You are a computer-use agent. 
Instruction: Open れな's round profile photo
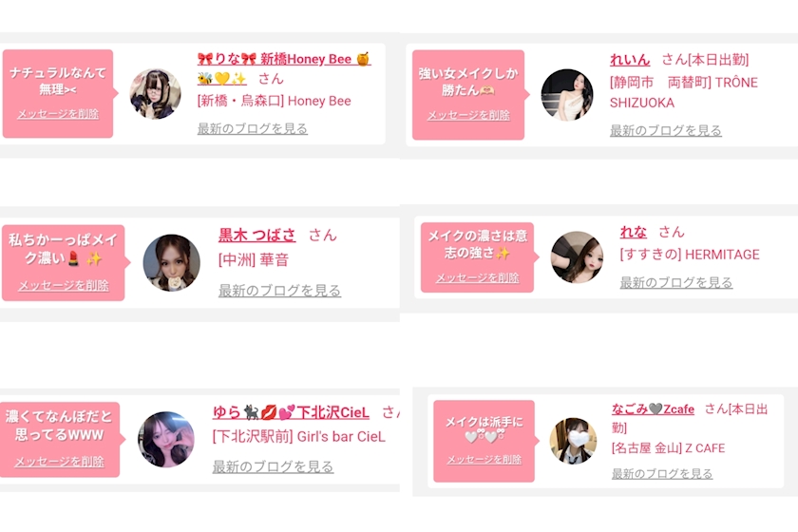point(578,257)
